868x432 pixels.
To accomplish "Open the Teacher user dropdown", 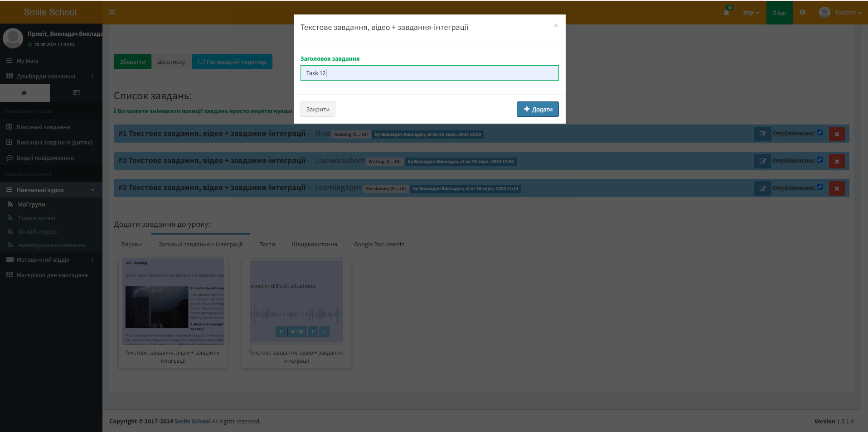I will (840, 13).
